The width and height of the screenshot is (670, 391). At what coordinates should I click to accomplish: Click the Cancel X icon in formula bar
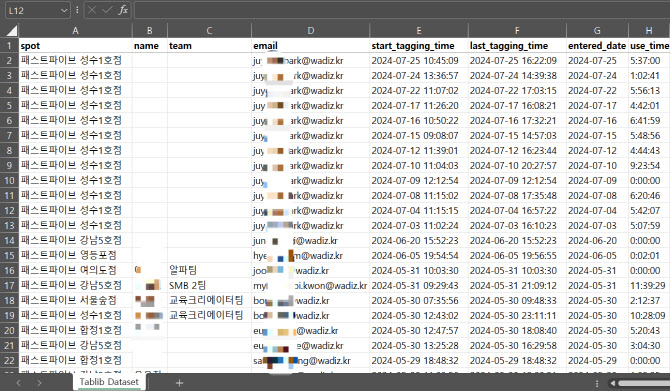[92, 10]
